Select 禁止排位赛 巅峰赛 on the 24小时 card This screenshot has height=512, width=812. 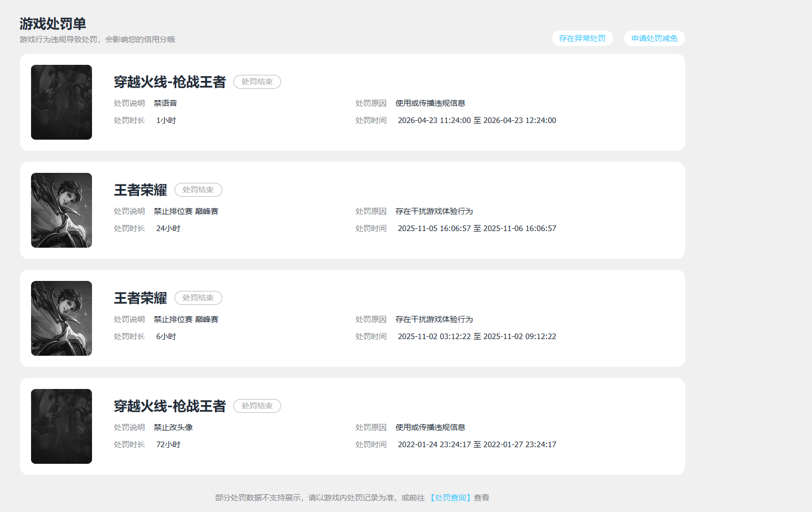[186, 211]
